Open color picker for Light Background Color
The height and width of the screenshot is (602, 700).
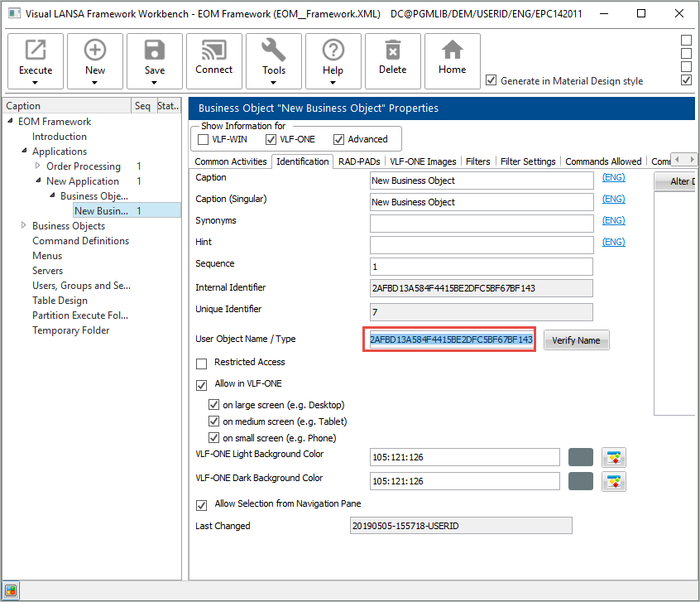pyautogui.click(x=614, y=457)
